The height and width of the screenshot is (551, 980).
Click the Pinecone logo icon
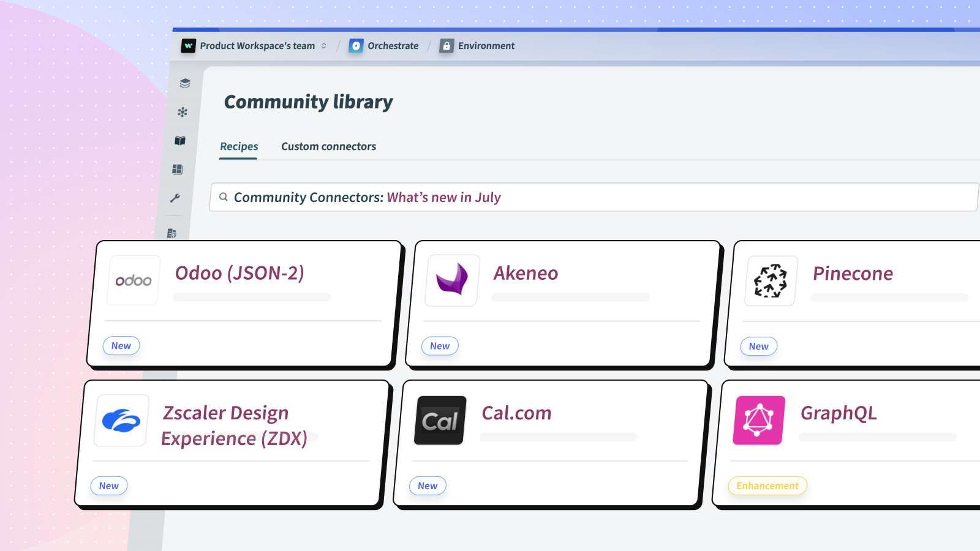point(771,281)
